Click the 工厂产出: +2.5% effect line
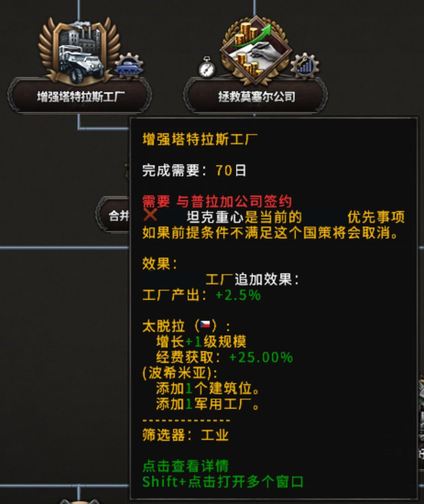 (x=201, y=295)
